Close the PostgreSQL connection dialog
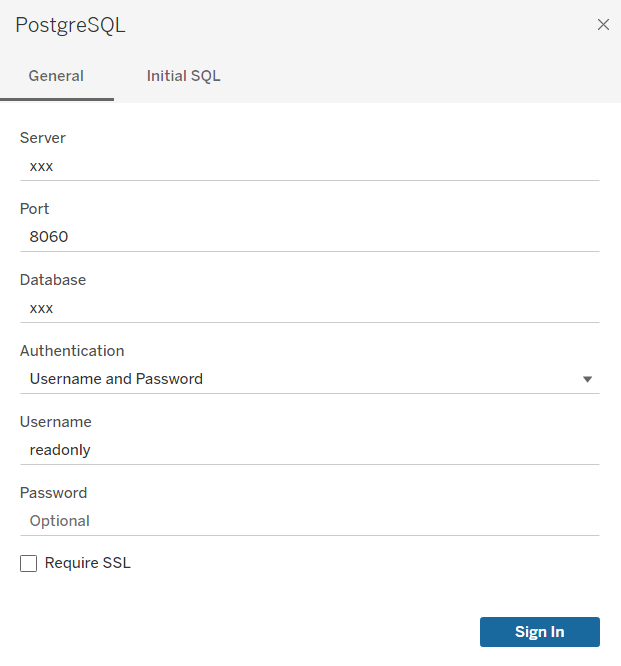The height and width of the screenshot is (666, 621). coord(603,25)
